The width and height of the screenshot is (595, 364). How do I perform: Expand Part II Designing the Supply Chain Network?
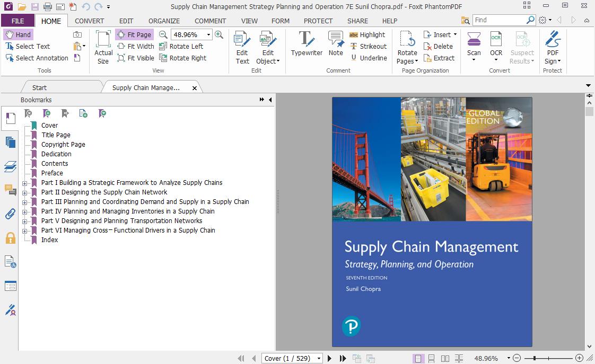pyautogui.click(x=25, y=193)
